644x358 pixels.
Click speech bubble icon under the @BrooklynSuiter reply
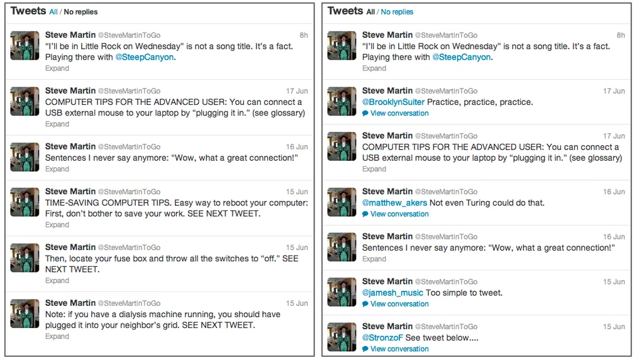(365, 114)
